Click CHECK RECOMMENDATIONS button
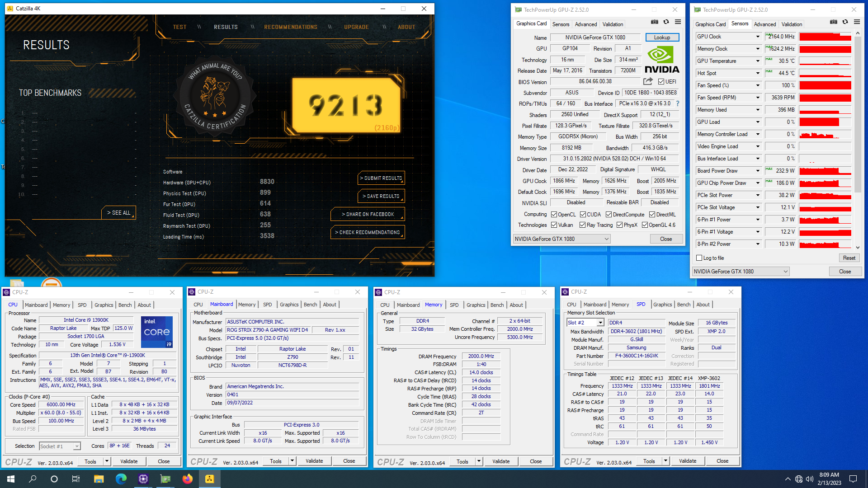868x488 pixels. 368,232
